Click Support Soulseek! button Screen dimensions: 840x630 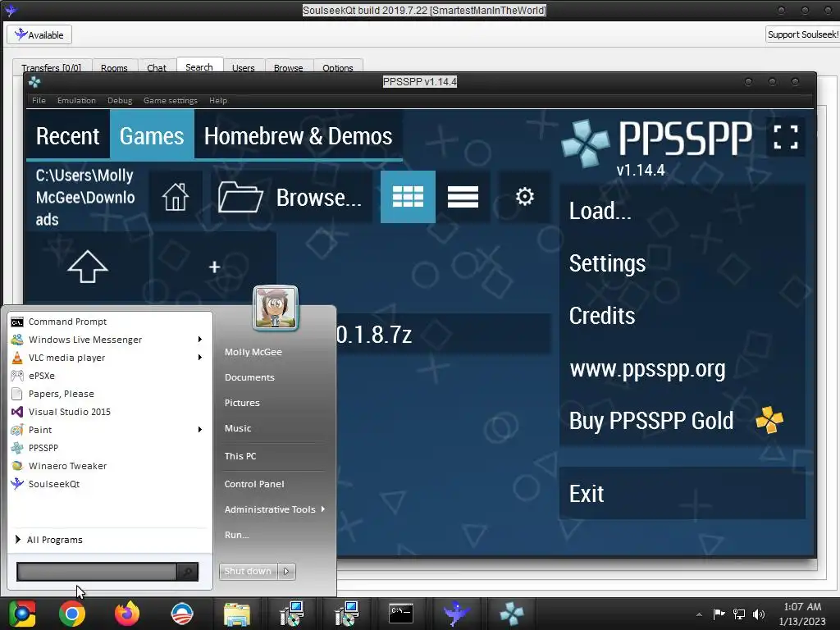802,34
